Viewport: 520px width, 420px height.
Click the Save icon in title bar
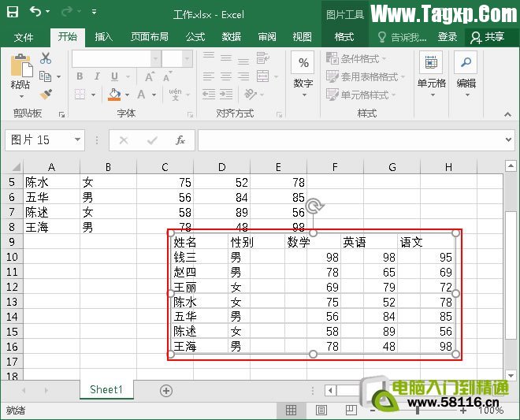click(x=13, y=13)
